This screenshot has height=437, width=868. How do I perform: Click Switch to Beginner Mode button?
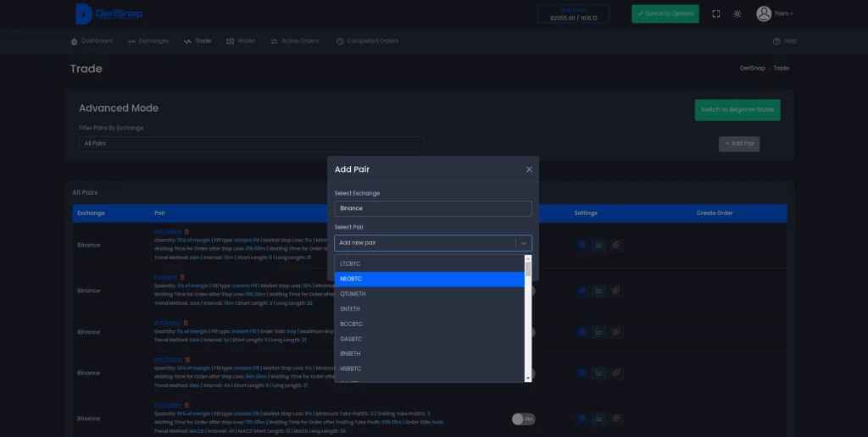tap(737, 110)
